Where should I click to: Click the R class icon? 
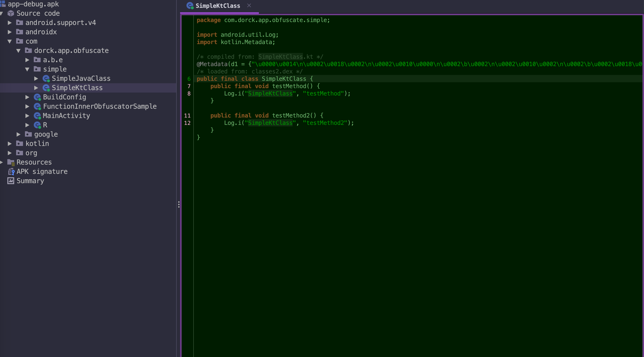37,125
